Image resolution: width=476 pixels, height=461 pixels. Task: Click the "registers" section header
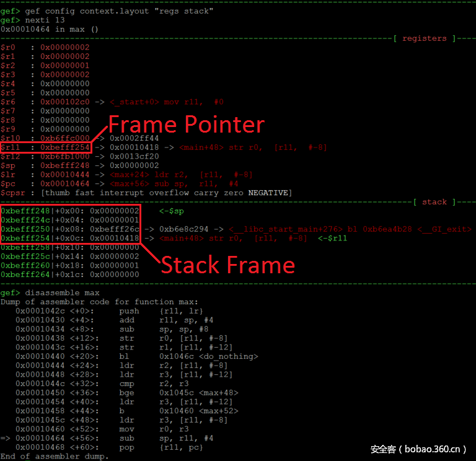click(x=424, y=38)
